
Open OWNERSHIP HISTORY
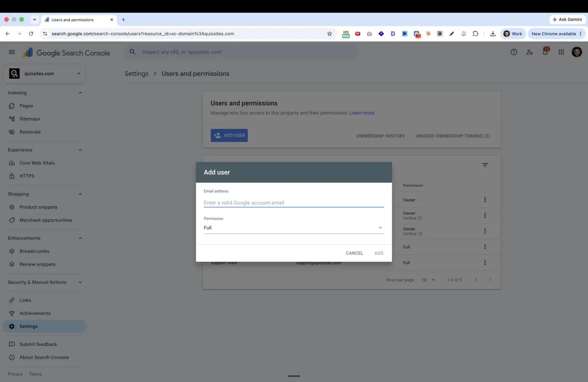point(381,136)
